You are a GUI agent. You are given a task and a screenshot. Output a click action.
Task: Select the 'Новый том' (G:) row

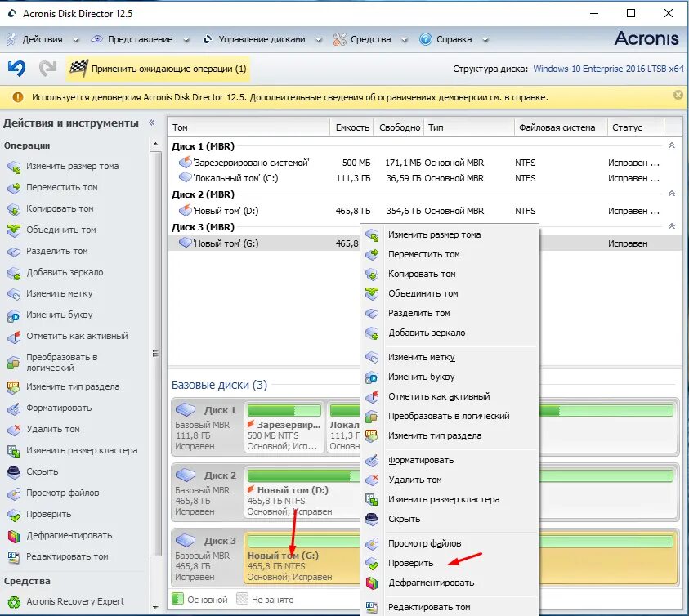pos(424,243)
